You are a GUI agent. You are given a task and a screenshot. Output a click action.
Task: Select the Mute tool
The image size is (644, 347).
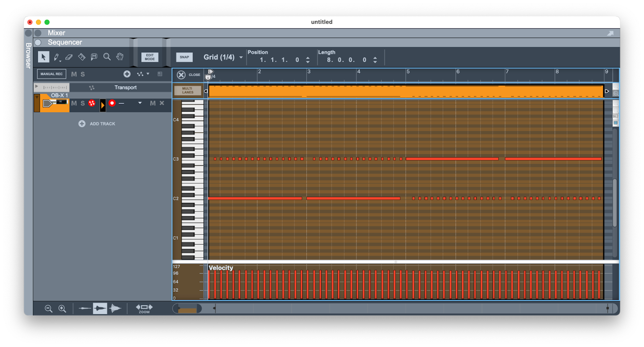coord(94,57)
